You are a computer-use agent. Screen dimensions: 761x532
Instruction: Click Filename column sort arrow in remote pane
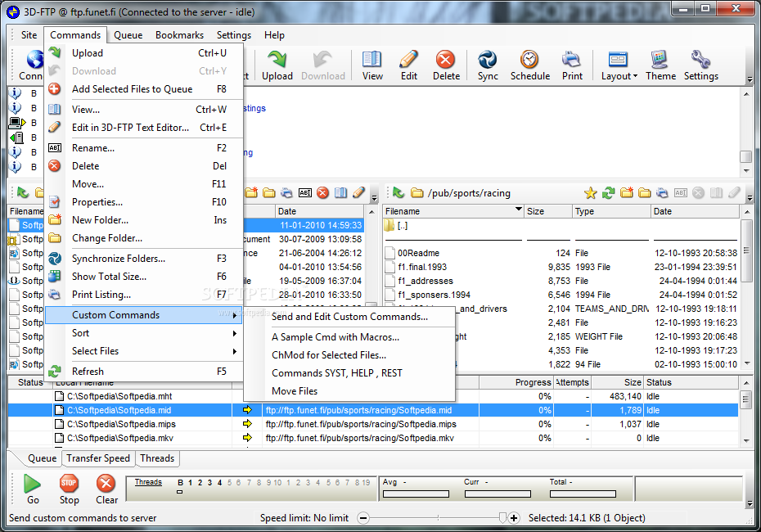tap(518, 210)
